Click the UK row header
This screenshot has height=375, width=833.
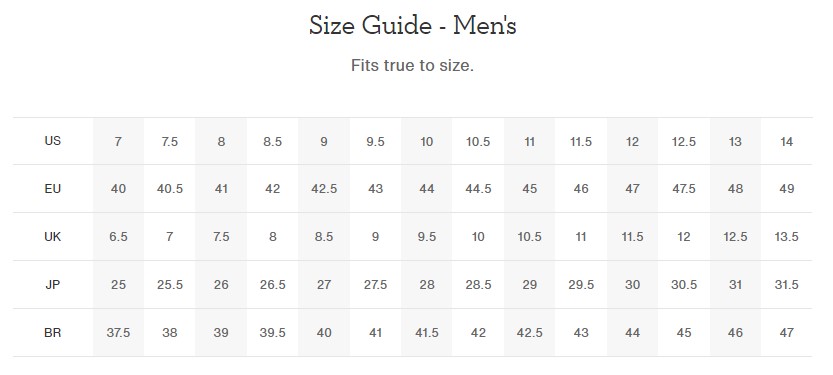53,236
